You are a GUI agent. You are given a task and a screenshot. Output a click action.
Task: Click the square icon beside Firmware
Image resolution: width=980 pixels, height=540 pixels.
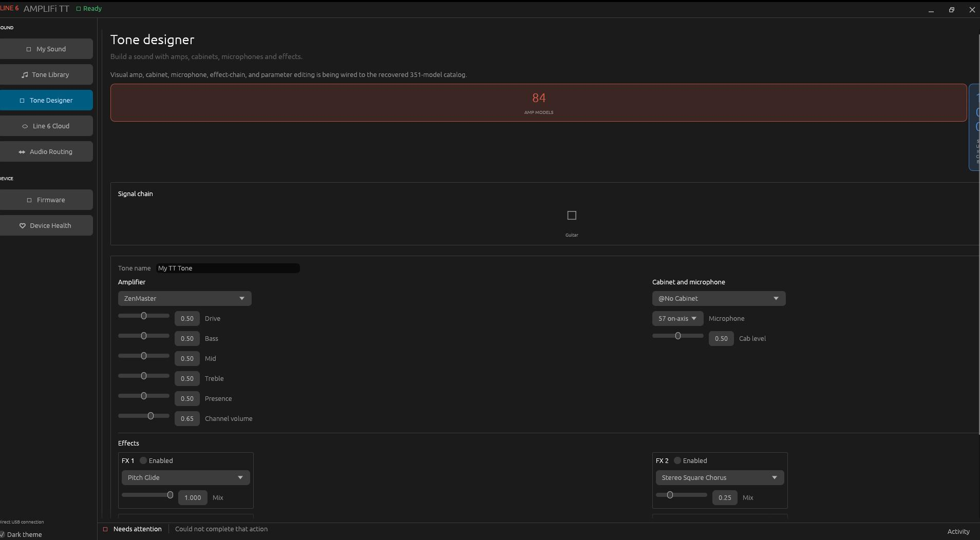tap(29, 200)
